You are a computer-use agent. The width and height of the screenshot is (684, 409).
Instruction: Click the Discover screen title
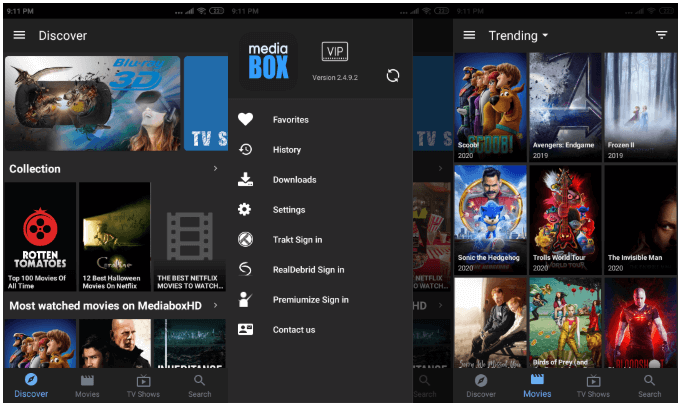point(63,36)
